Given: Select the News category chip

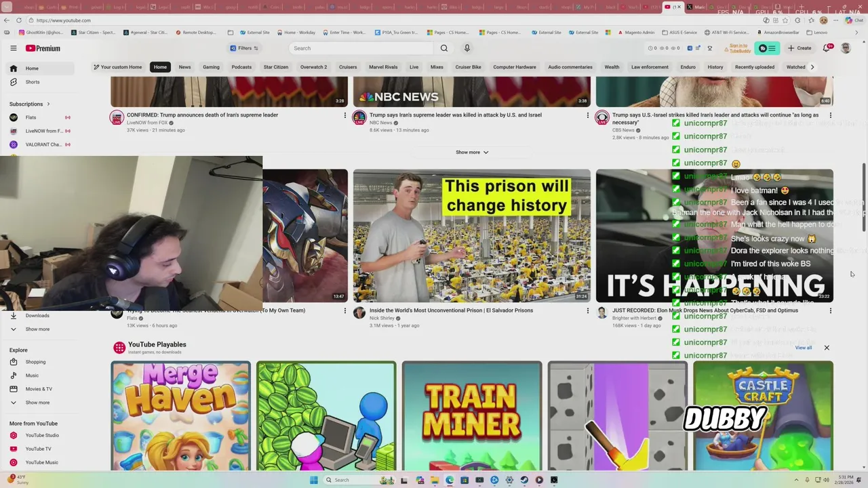Looking at the screenshot, I should 184,67.
